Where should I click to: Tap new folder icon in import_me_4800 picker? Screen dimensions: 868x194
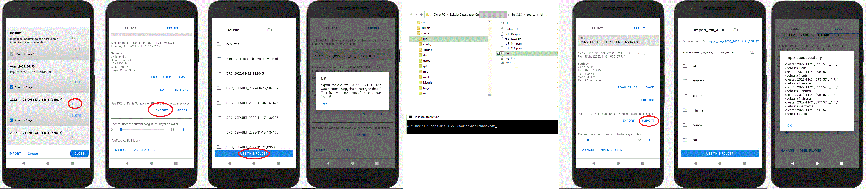(736, 30)
